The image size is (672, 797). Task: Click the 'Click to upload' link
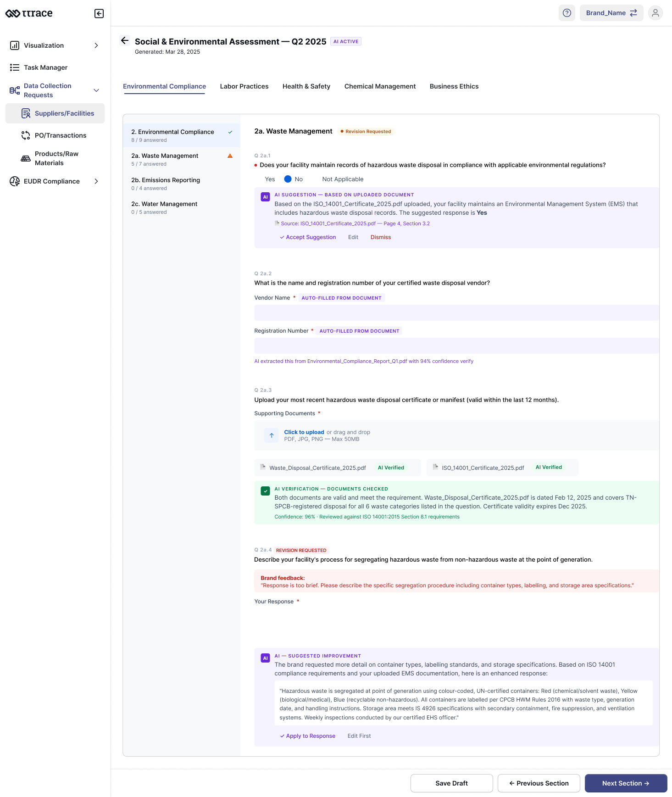[304, 432]
